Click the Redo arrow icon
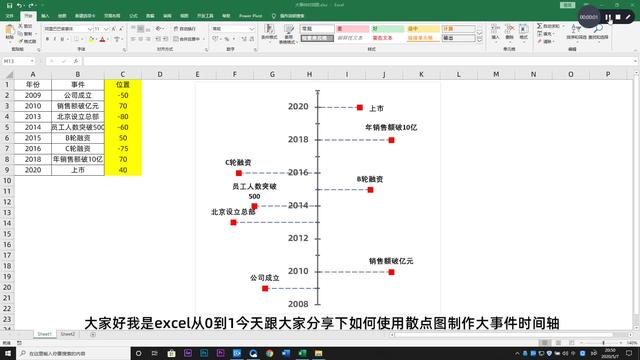This screenshot has height=360, width=640. point(31,5)
